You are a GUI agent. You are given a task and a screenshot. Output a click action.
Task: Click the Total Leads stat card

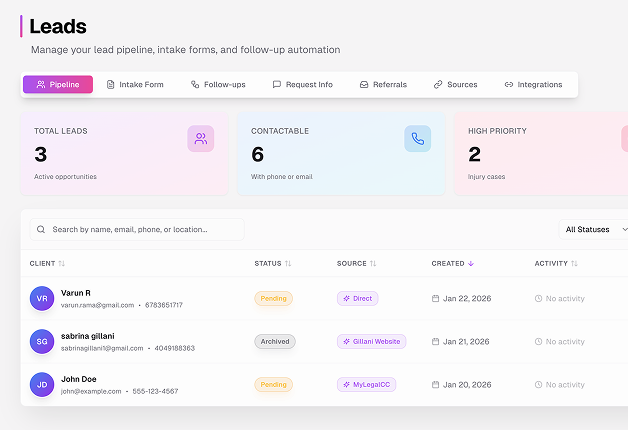[x=125, y=154]
